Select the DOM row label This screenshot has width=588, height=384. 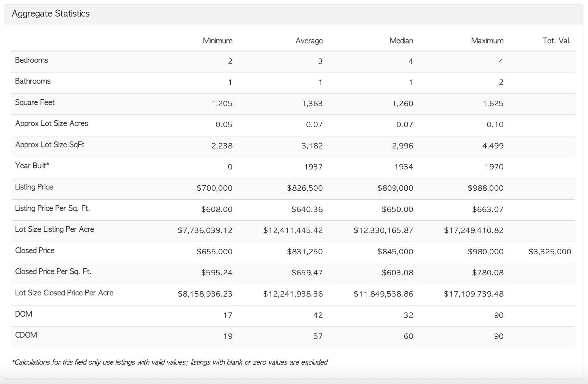click(x=24, y=314)
